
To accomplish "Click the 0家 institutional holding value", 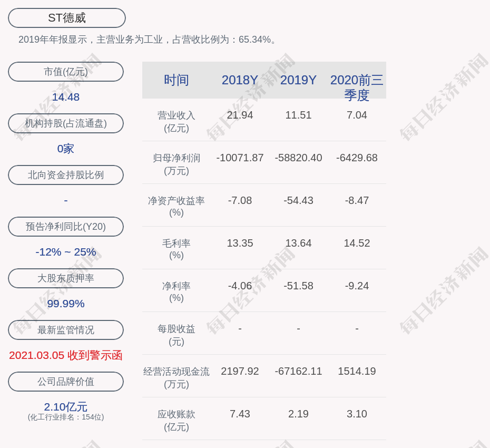I will click(x=66, y=149).
